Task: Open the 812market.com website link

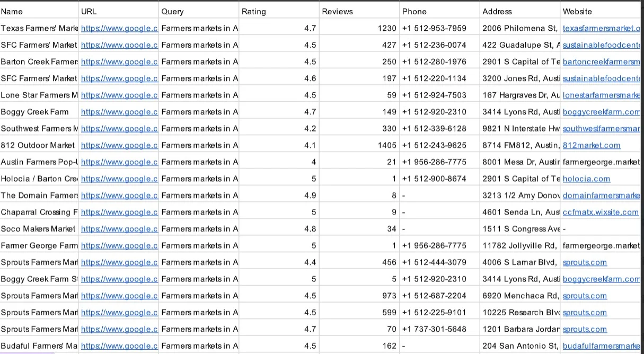Action: pyautogui.click(x=591, y=145)
